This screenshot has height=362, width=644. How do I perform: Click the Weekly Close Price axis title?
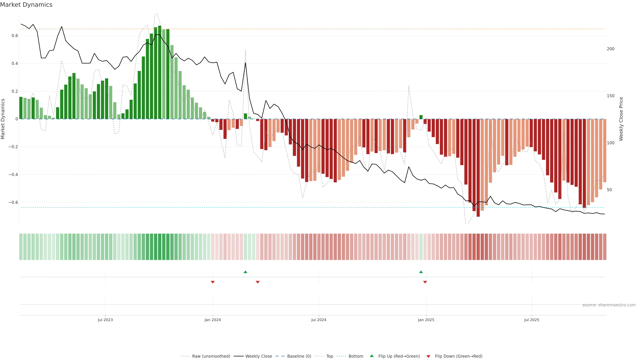point(621,119)
